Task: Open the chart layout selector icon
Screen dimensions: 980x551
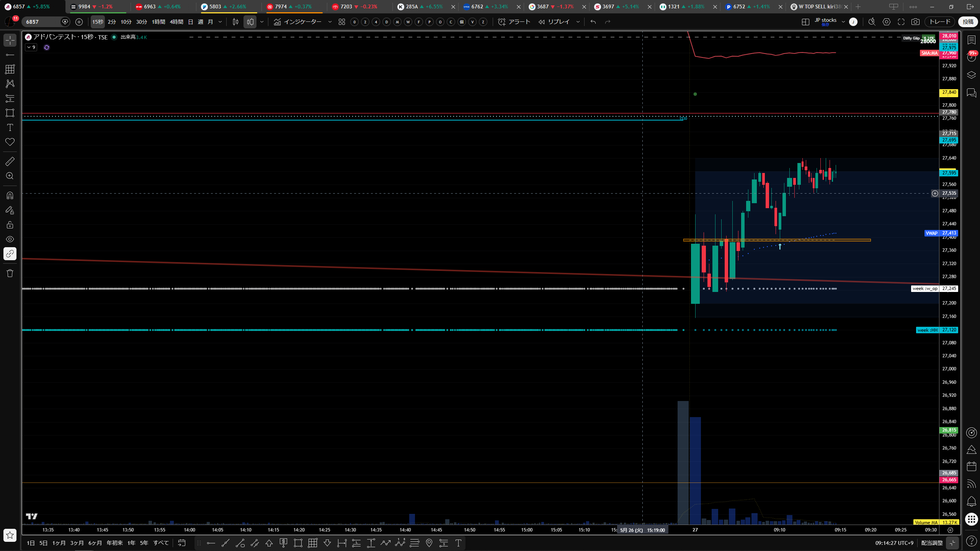Action: (x=805, y=22)
